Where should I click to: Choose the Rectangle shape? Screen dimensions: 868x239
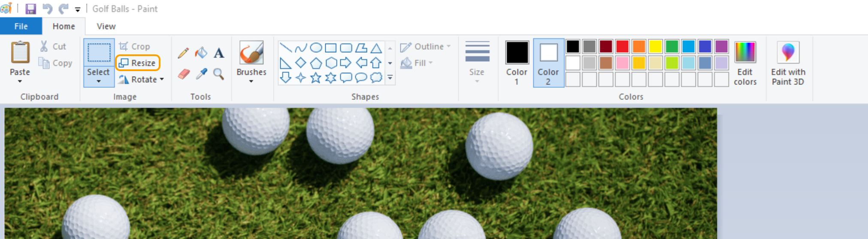pos(331,48)
